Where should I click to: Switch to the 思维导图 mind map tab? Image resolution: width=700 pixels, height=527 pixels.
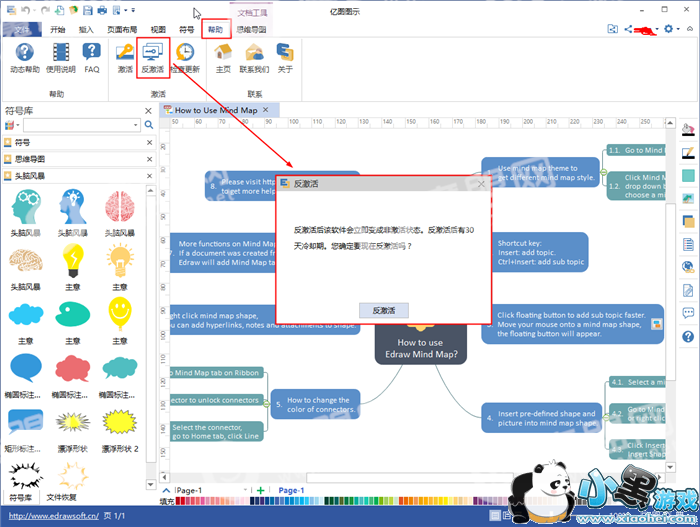coord(251,29)
